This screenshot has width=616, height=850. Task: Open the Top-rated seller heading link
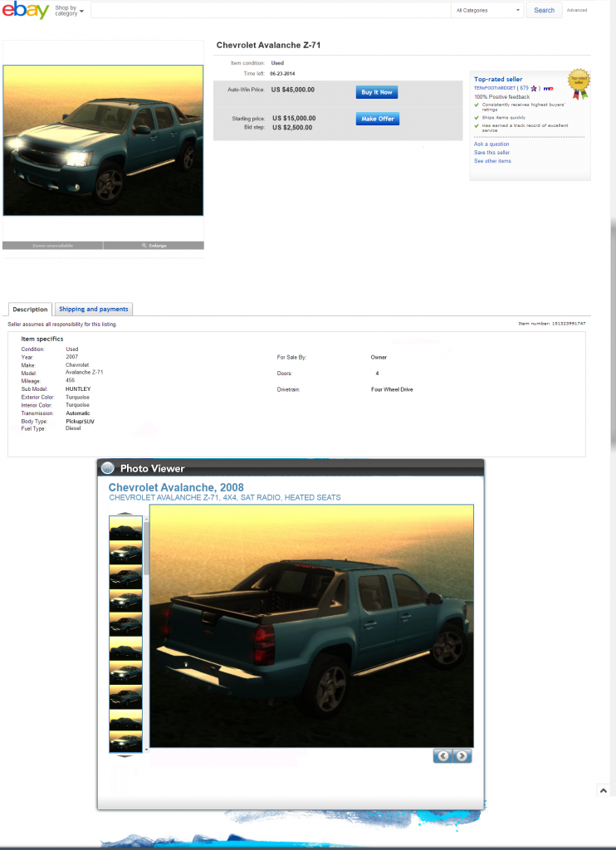498,79
